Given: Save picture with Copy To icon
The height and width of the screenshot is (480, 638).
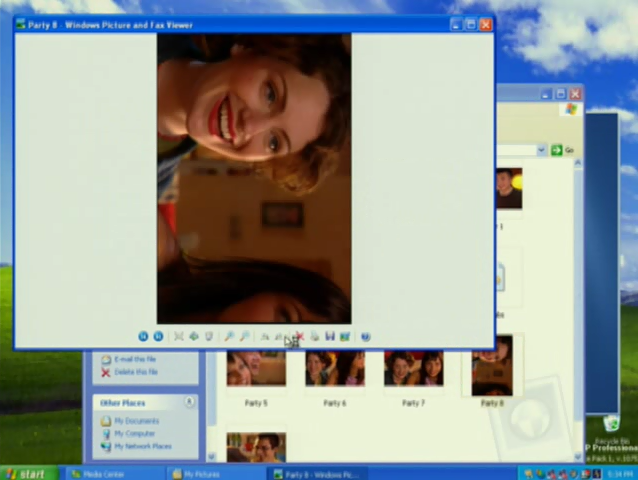Looking at the screenshot, I should 329,337.
